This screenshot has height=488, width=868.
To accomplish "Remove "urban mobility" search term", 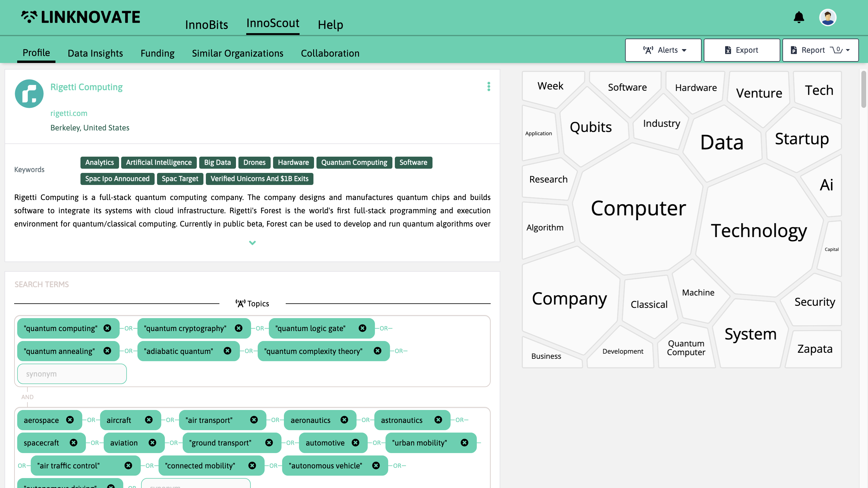I will pos(464,443).
